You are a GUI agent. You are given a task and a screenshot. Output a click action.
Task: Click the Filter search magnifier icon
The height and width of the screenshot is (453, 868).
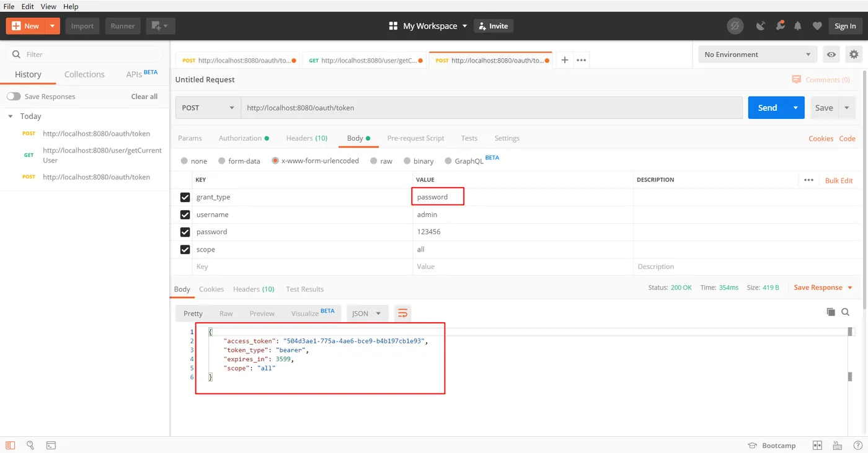[x=15, y=55]
